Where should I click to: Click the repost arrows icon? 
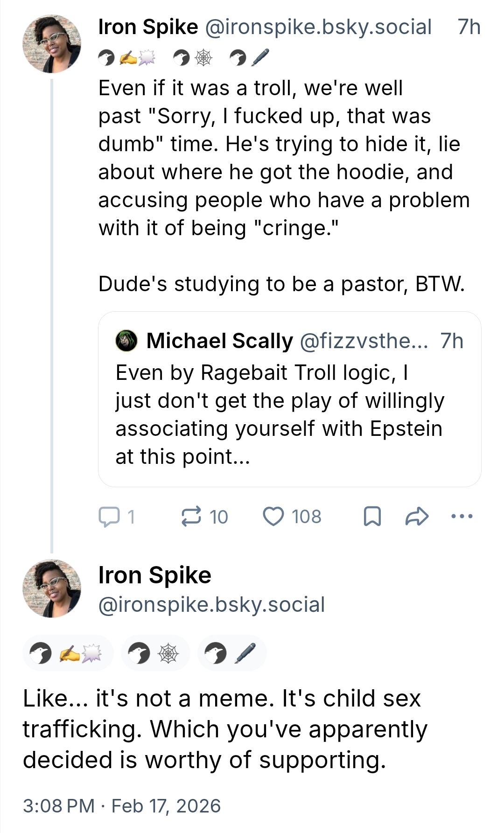point(191,517)
